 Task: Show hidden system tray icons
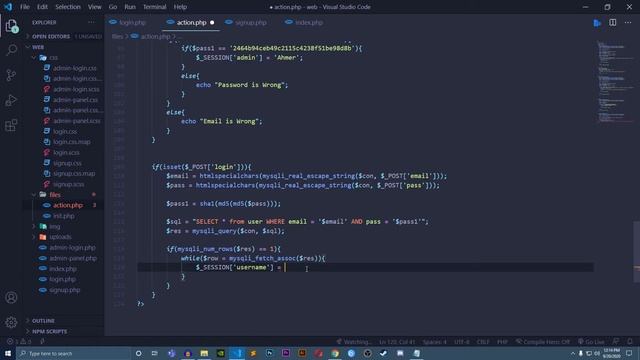573,353
